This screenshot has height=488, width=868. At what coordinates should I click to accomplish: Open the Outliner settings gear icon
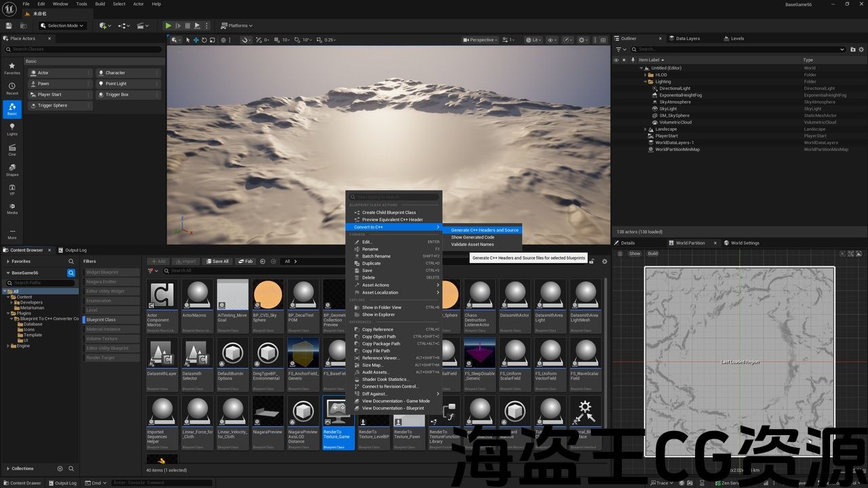(x=860, y=49)
